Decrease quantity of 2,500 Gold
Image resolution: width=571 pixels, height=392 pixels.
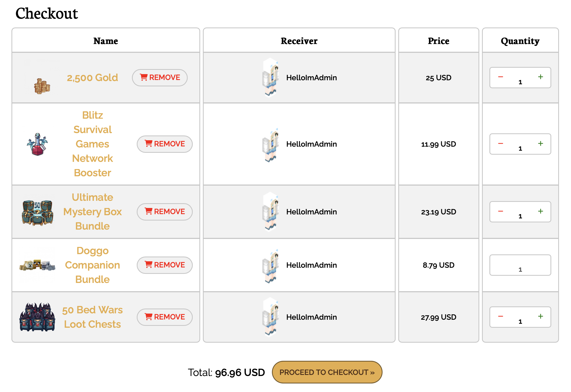[501, 77]
